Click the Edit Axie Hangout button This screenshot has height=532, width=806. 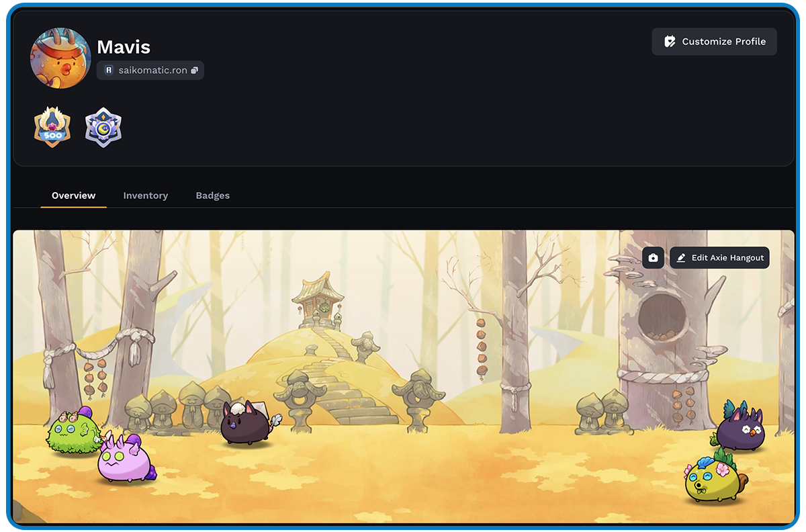(x=719, y=258)
